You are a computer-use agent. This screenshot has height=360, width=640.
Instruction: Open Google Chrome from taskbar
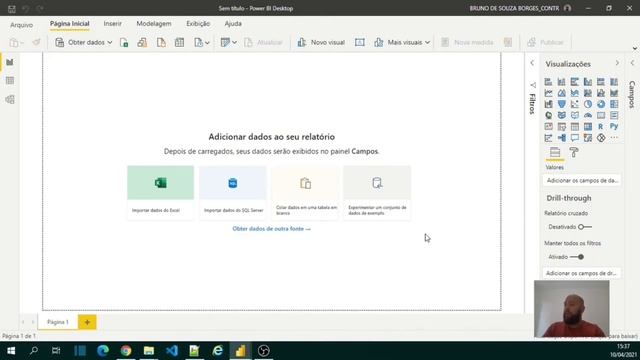point(126,351)
